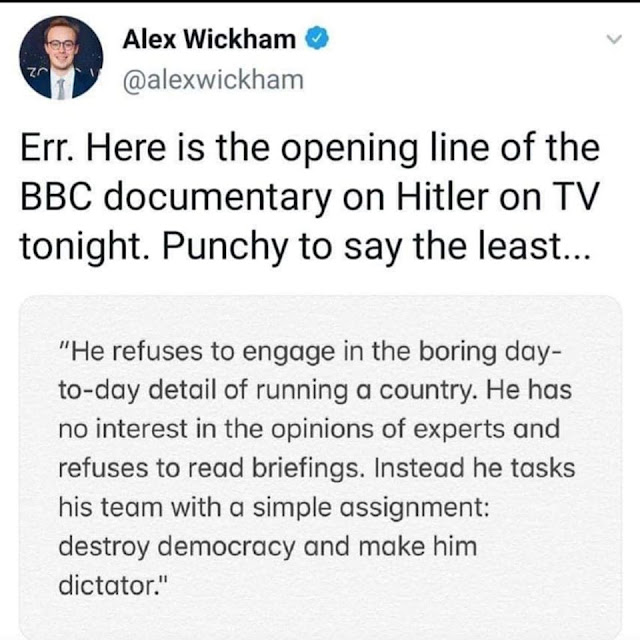640x640 pixels.
Task: Click the blue verified badge icon
Action: (317, 38)
